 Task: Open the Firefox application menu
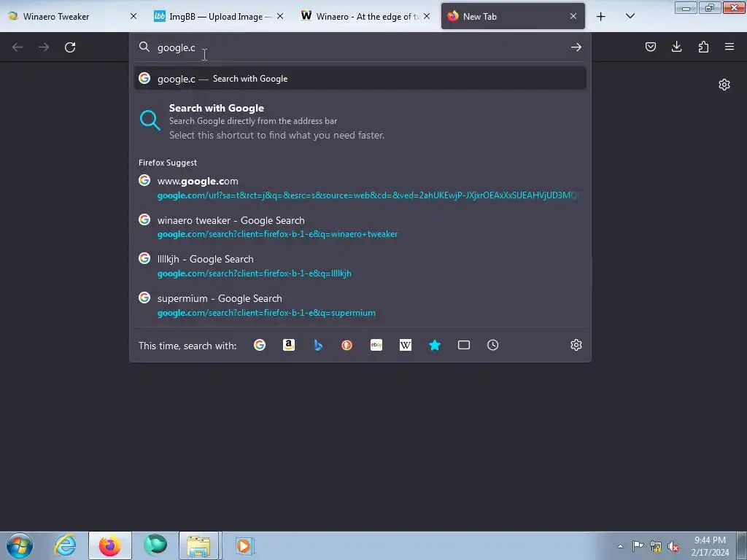pyautogui.click(x=729, y=47)
